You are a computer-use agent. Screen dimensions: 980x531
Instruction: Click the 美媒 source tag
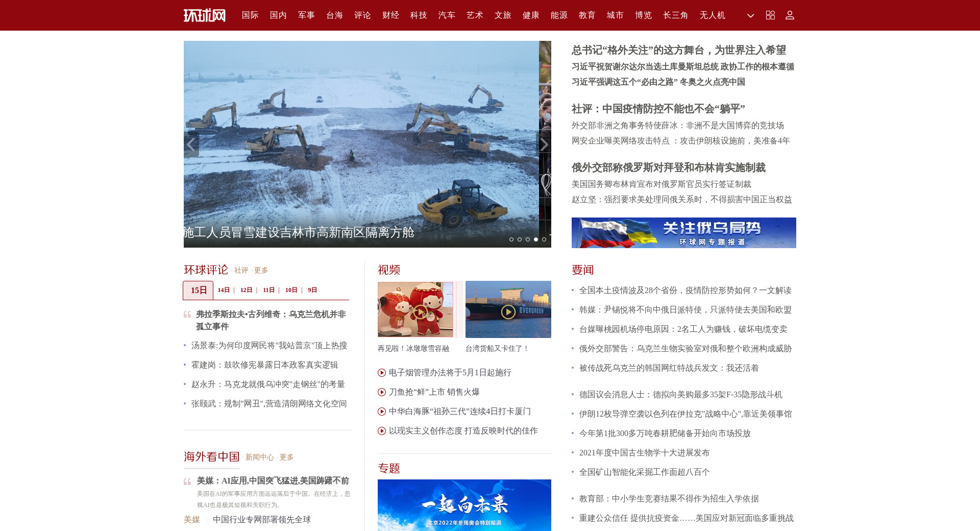tap(192, 520)
